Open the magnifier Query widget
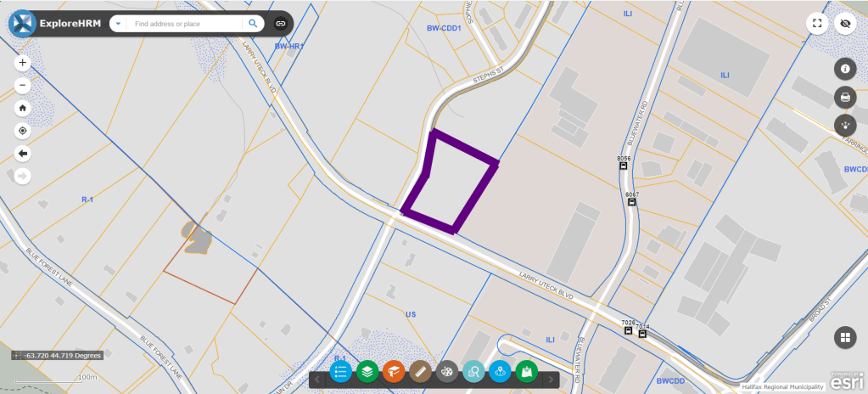 pos(473,371)
